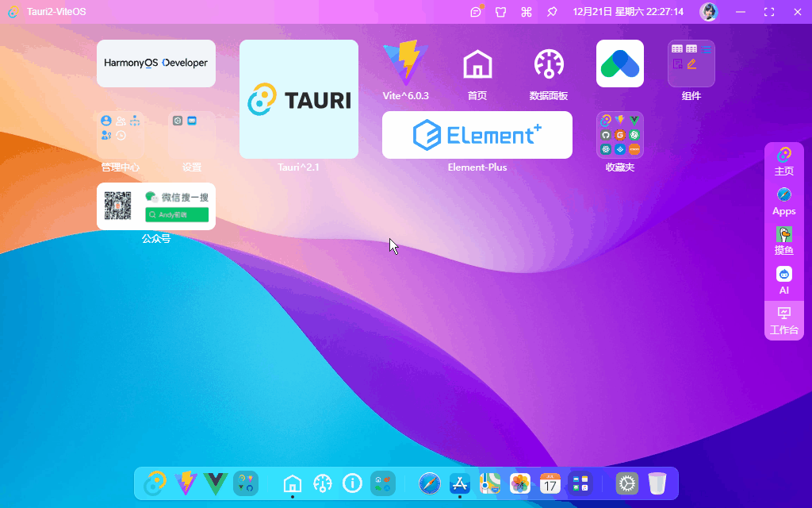Open the HarmonyOS Developer card
The height and width of the screenshot is (508, 812).
[x=156, y=63]
